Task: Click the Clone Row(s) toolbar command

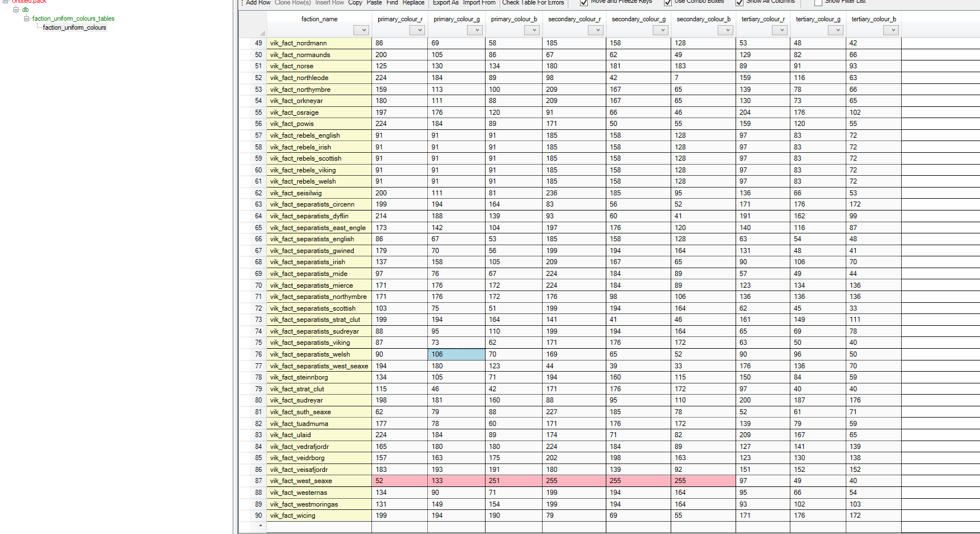Action: (293, 2)
